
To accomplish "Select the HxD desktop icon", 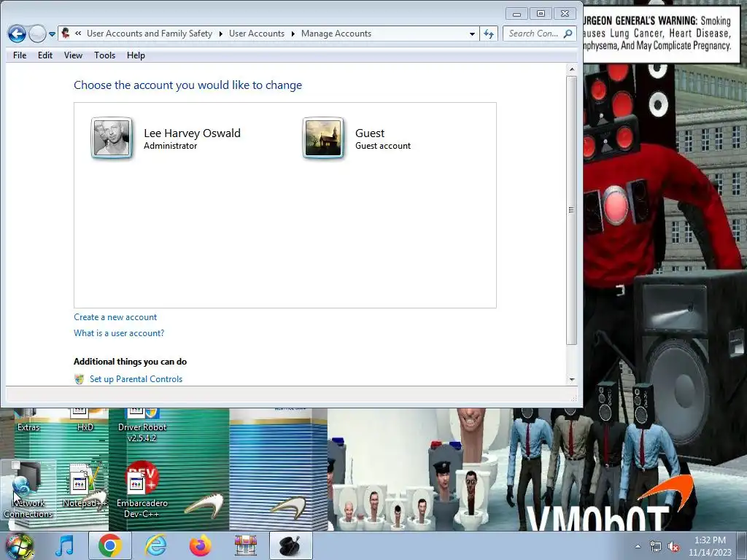I will pos(85,420).
